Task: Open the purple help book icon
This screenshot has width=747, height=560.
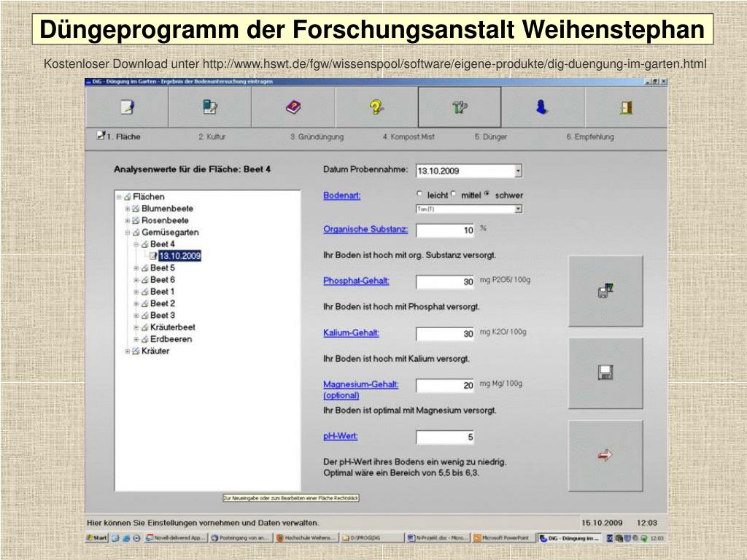Action: 293,107
